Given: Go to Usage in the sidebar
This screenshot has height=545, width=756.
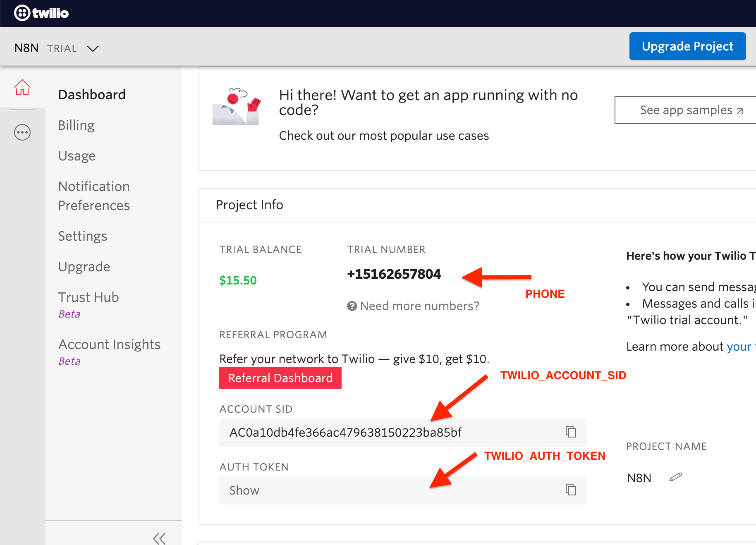Looking at the screenshot, I should [x=77, y=156].
